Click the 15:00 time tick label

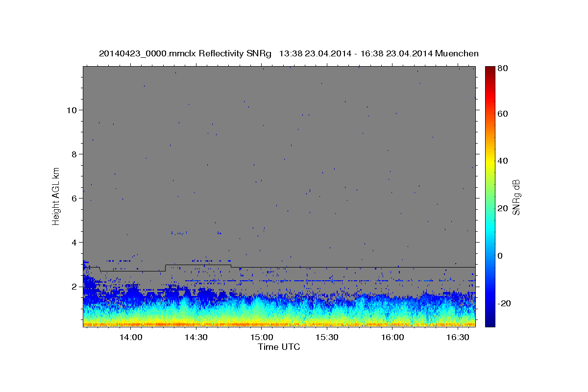[262, 338]
